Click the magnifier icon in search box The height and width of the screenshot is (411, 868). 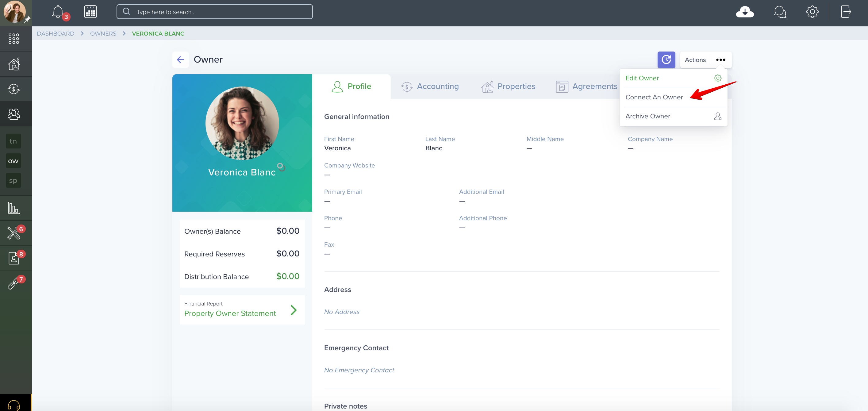point(126,11)
